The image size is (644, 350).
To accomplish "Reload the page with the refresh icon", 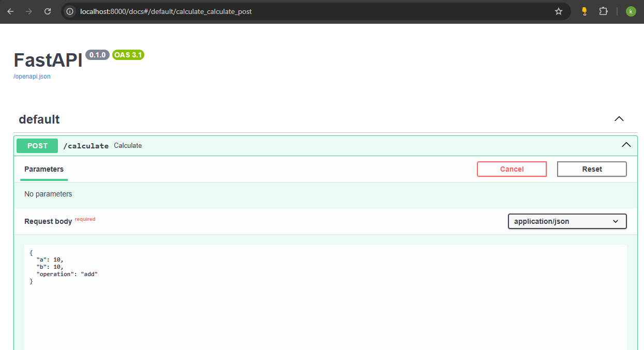I will [x=48, y=11].
